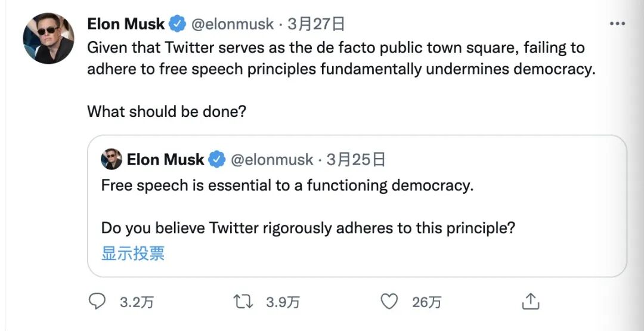644x331 pixels.
Task: Click the @elonmusk handle in quoted tweet
Action: click(x=271, y=160)
